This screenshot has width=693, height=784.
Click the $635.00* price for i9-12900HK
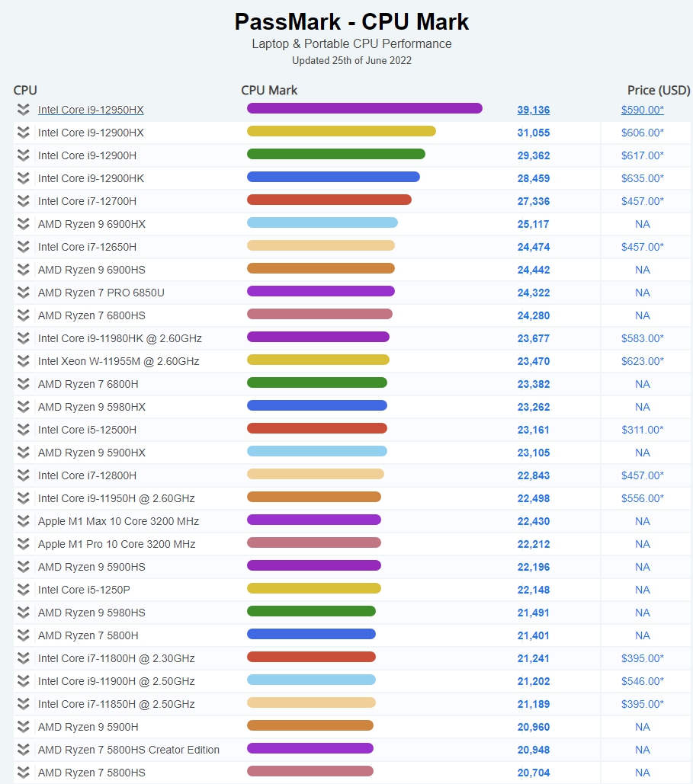tap(643, 178)
